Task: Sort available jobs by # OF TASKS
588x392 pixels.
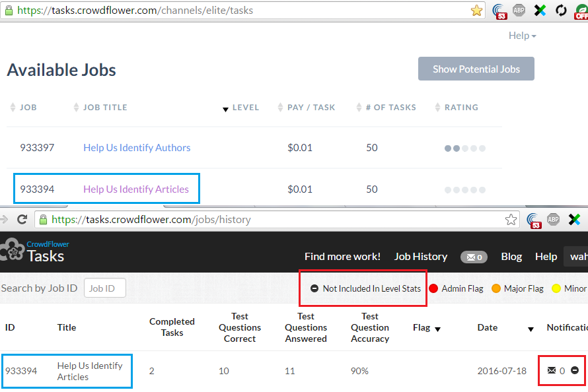Action: click(386, 108)
